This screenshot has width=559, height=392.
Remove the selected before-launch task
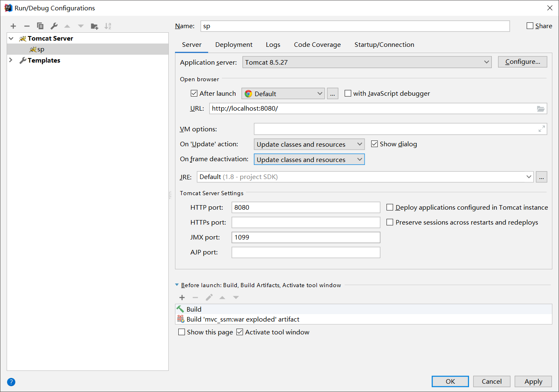tap(195, 298)
